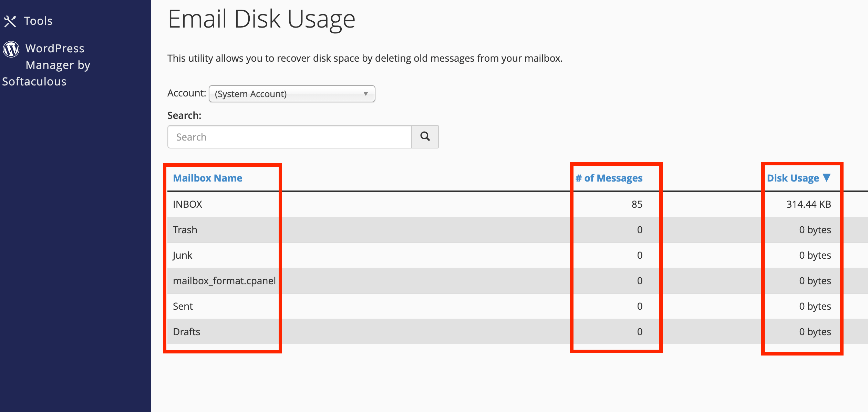This screenshot has height=412, width=868.
Task: Select the mailbox_format.cpanel entry
Action: coord(224,281)
